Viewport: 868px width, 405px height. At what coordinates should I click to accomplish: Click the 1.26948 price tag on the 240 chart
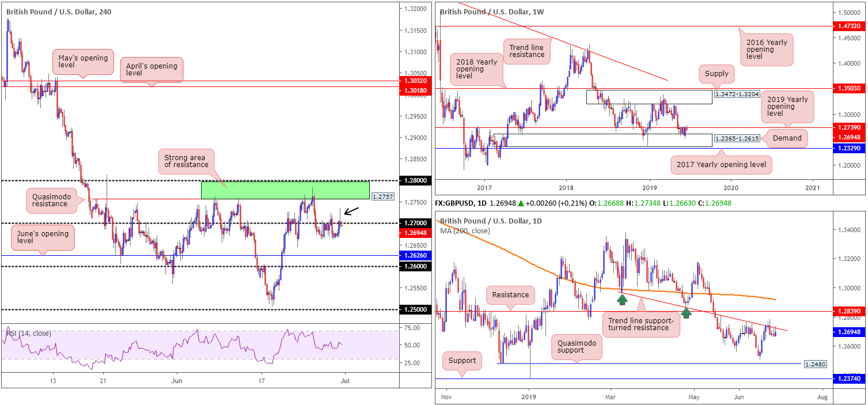[416, 233]
